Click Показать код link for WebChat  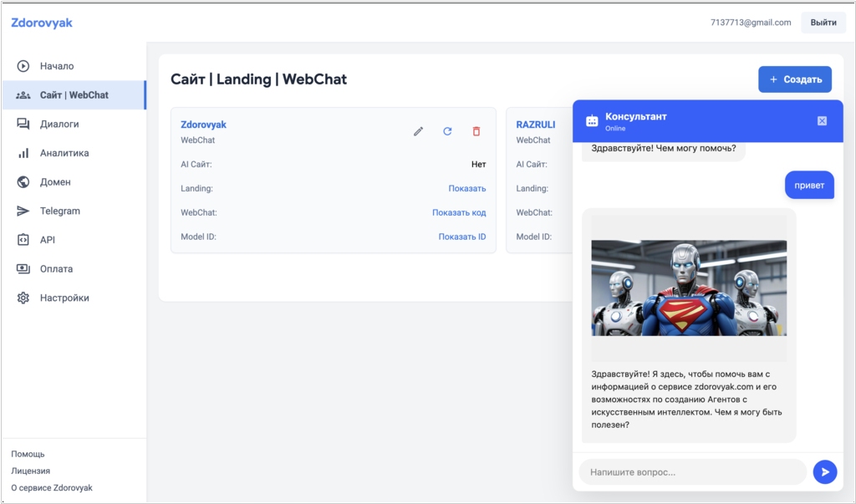(x=459, y=212)
